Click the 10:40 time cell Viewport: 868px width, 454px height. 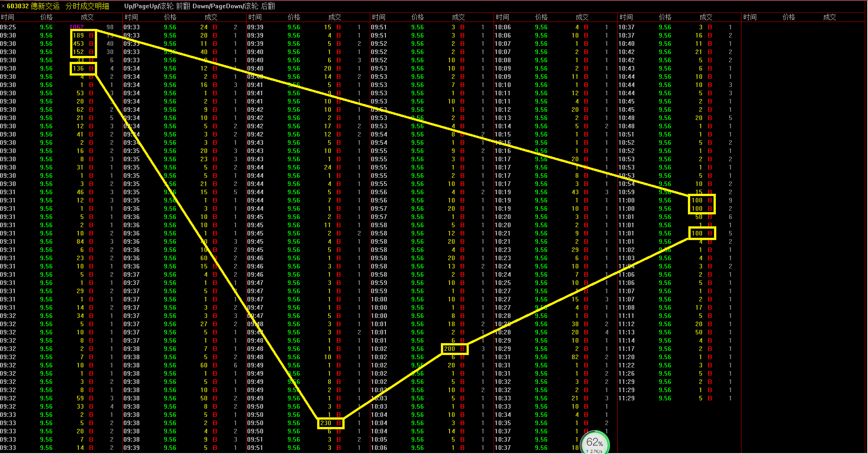click(626, 44)
